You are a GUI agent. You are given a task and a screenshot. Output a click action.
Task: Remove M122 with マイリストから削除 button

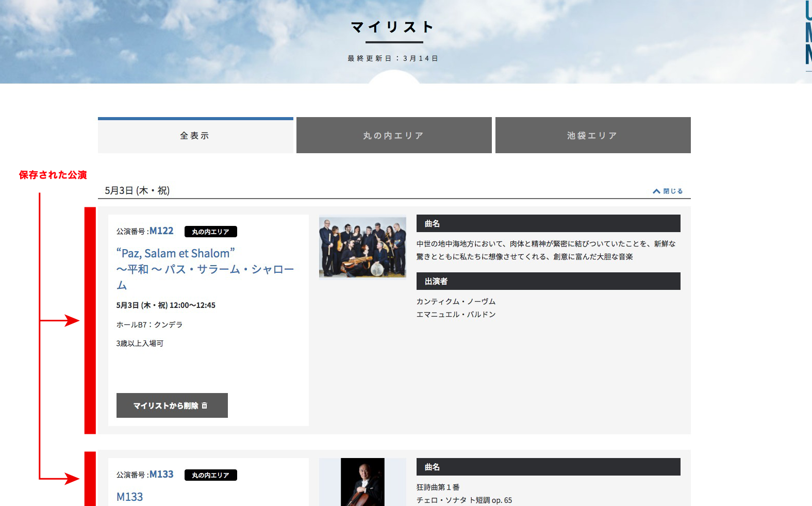tap(172, 405)
